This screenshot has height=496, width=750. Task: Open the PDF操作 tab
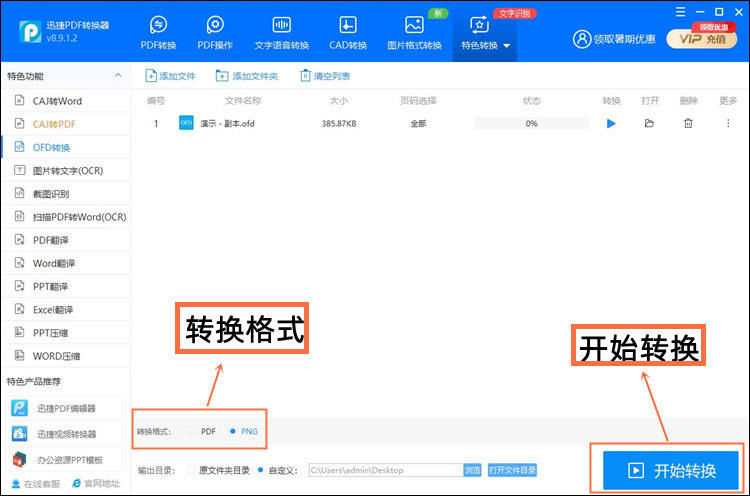pos(215,33)
